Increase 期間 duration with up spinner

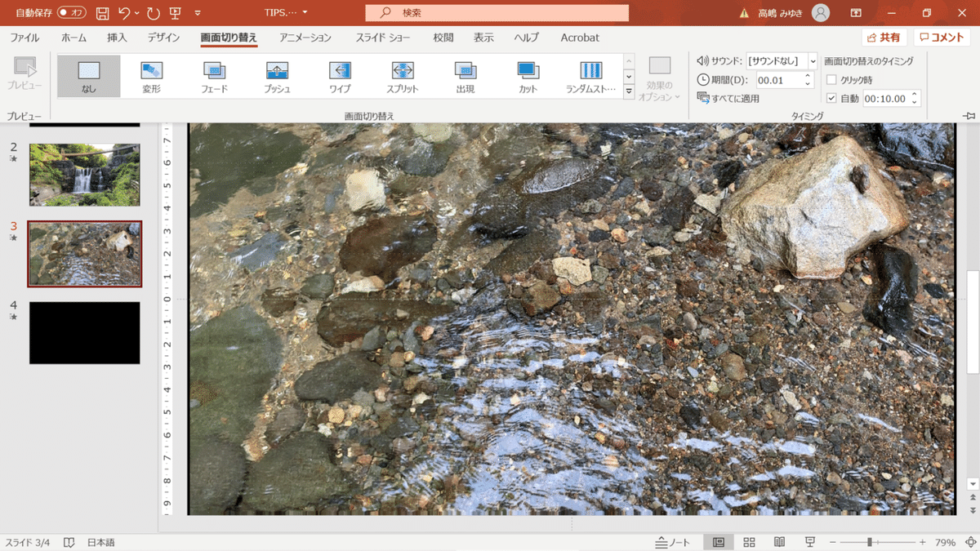point(808,76)
